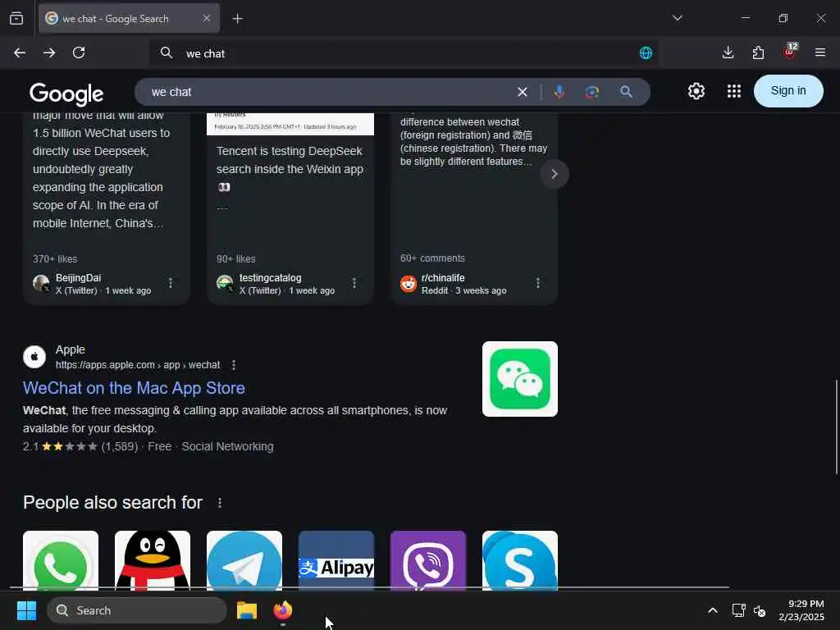Open the r/chinalife post options menu

pos(538,283)
